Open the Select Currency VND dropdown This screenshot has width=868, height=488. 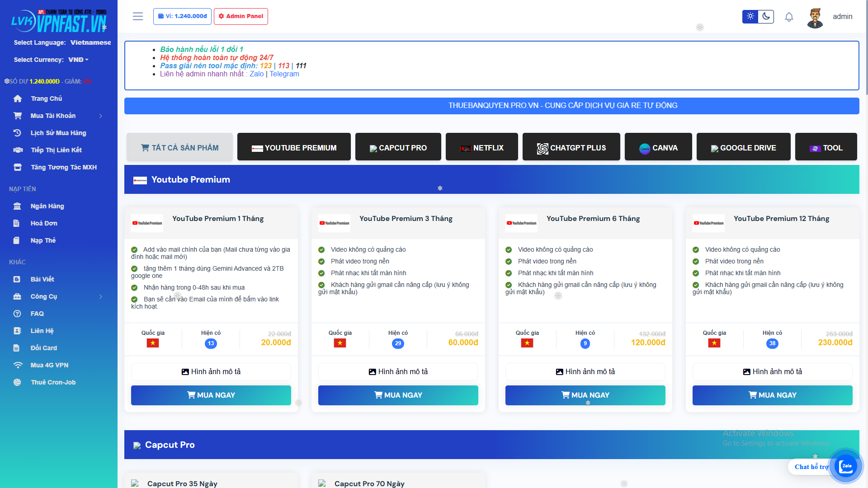point(78,60)
